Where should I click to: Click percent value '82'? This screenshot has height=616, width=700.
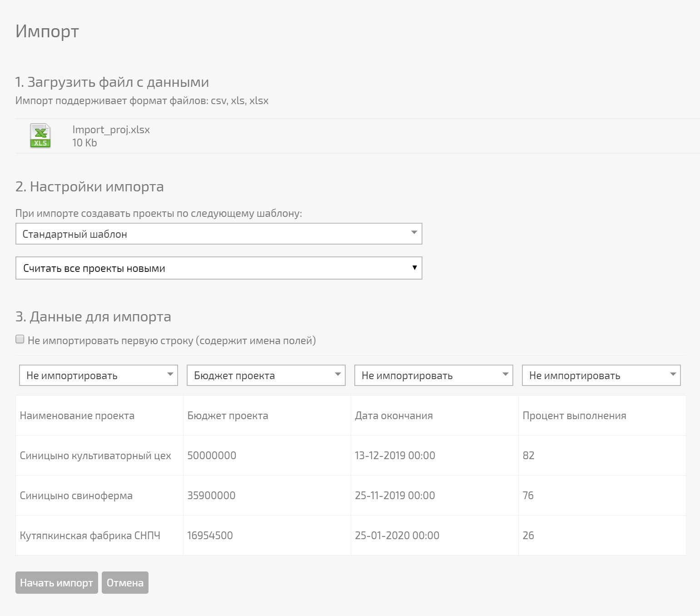click(528, 456)
